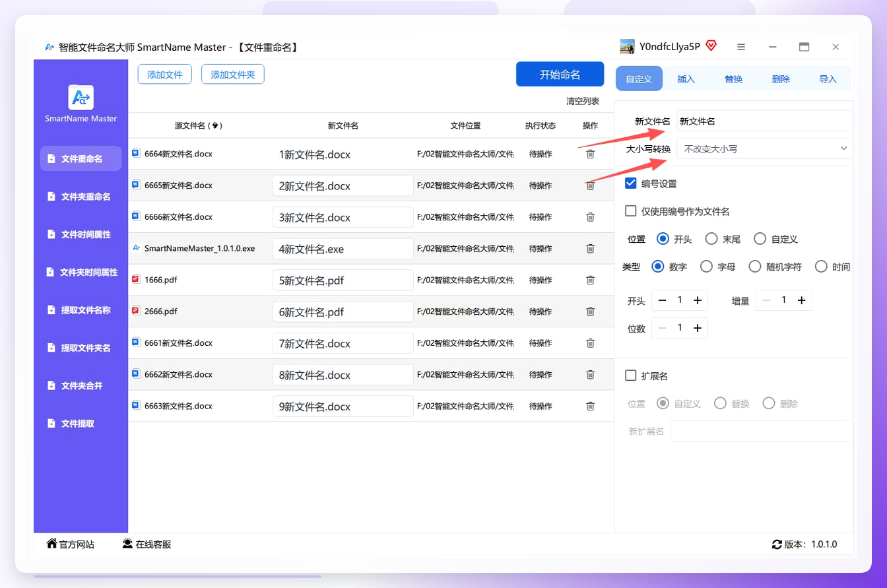The height and width of the screenshot is (588, 887).
Task: Choose 字母 numbering type
Action: (706, 267)
